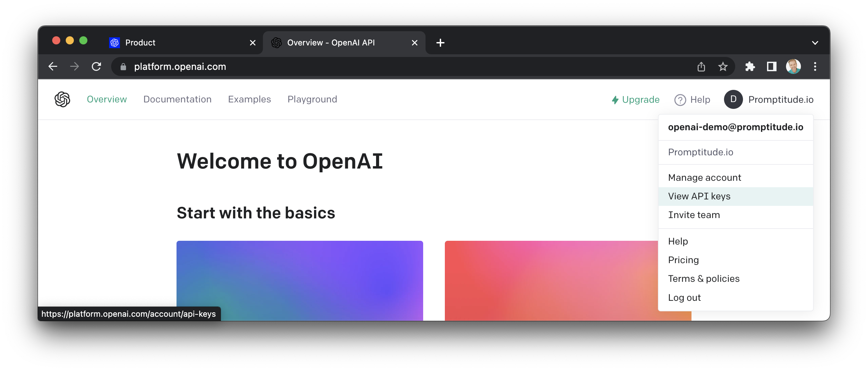Open the extensions puzzle icon
868x371 pixels.
click(x=750, y=66)
